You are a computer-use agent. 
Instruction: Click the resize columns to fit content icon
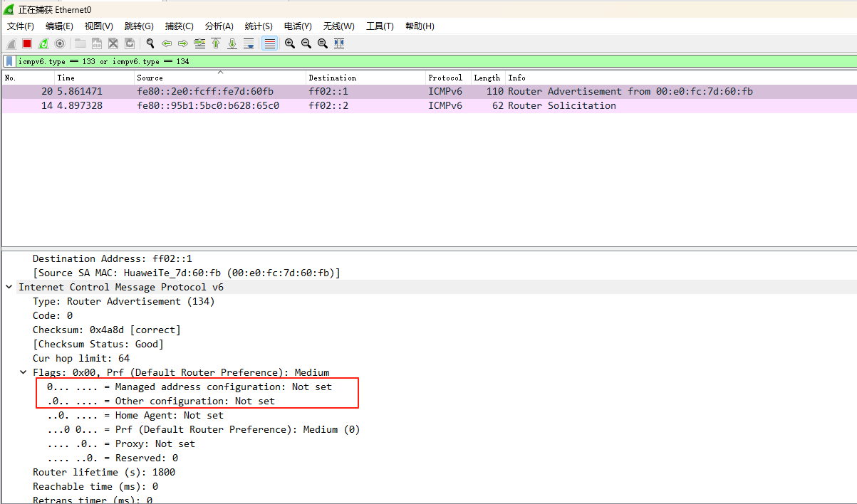pos(339,43)
